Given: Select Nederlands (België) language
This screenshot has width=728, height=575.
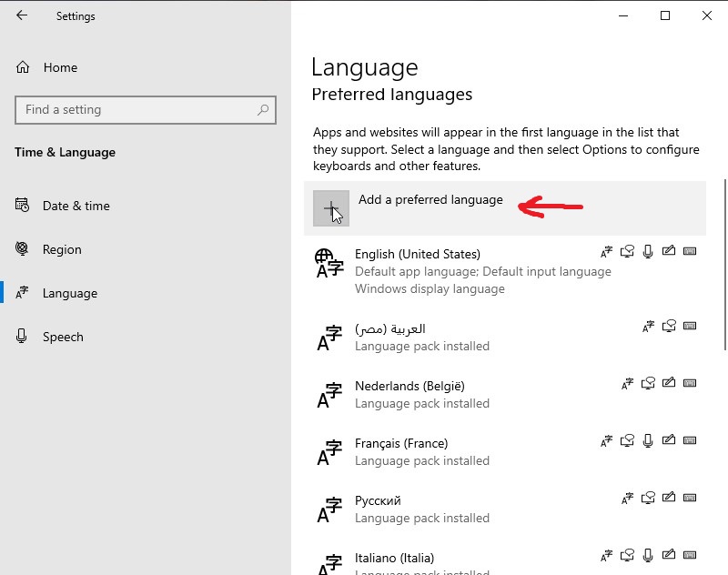Looking at the screenshot, I should (x=505, y=395).
